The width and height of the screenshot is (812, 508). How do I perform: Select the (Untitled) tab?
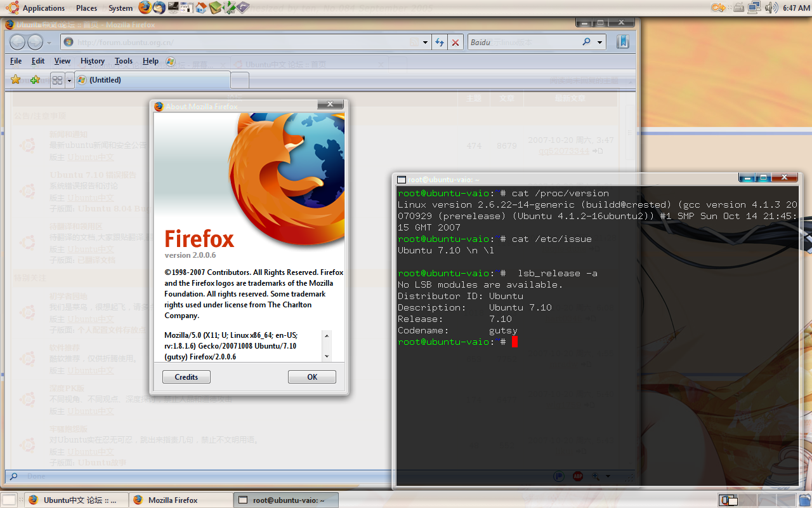tap(152, 80)
